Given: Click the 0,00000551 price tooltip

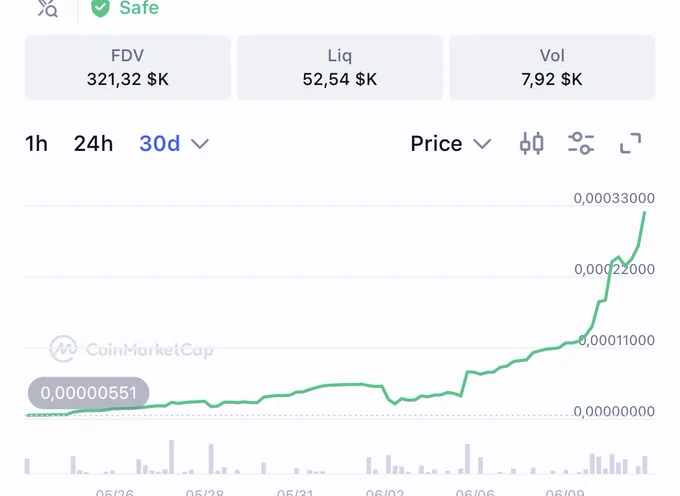Looking at the screenshot, I should tap(88, 393).
